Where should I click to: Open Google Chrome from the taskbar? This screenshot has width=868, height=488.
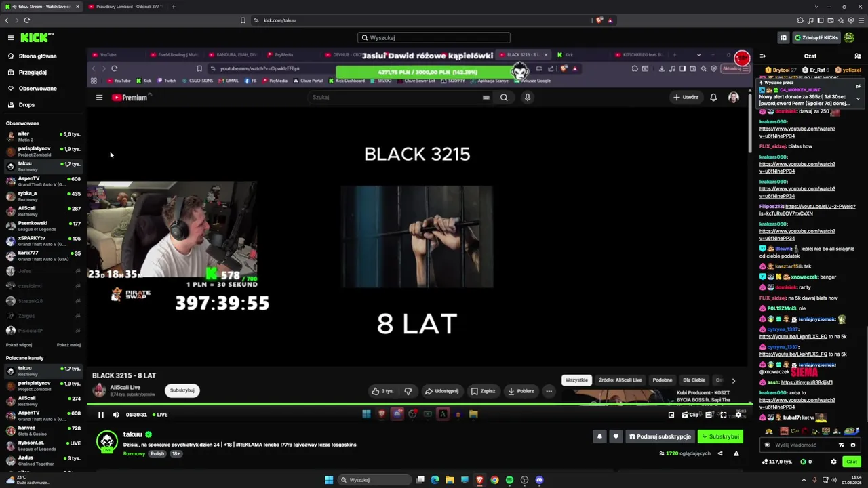coord(494,480)
